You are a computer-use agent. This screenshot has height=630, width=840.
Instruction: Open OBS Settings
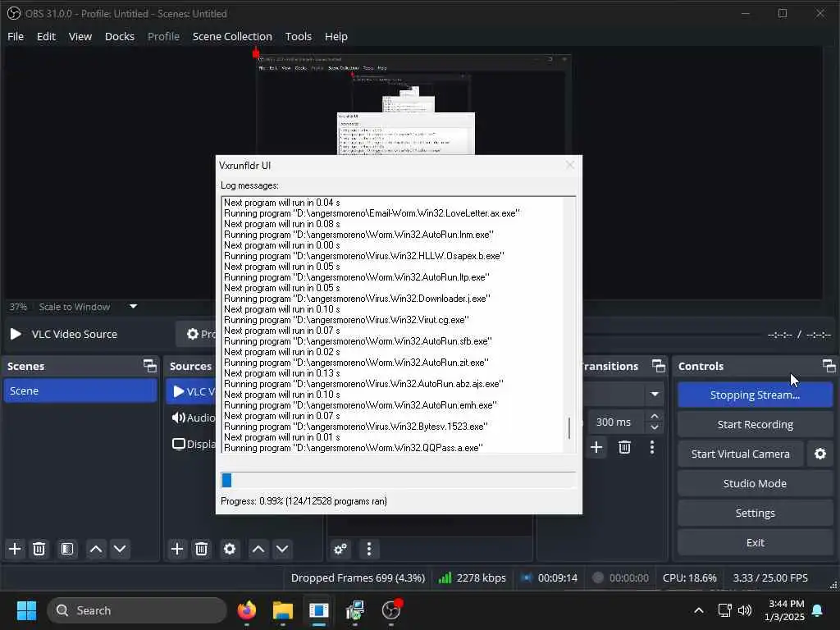tap(755, 513)
